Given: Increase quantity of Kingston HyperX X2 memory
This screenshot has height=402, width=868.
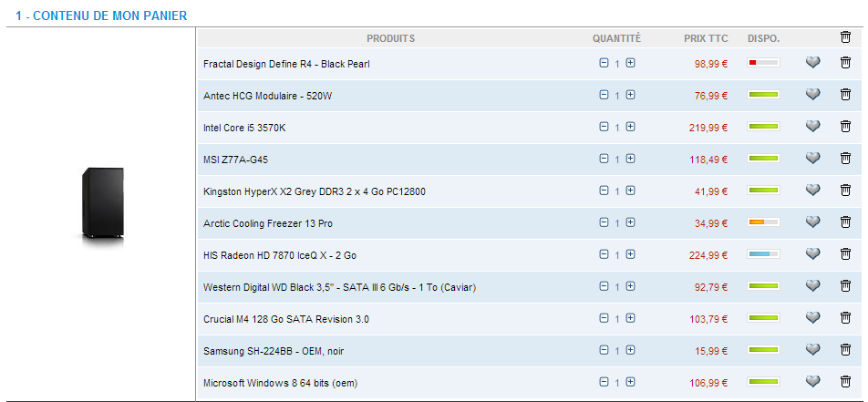Looking at the screenshot, I should pos(630,191).
